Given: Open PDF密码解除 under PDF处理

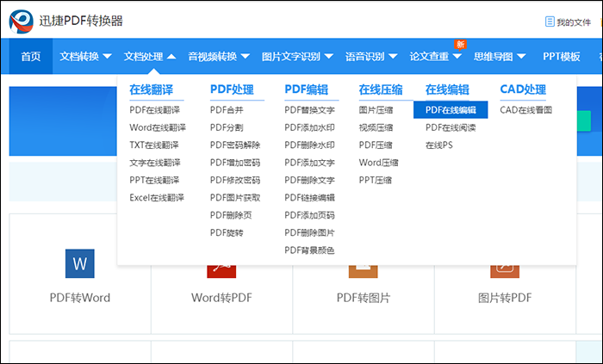Looking at the screenshot, I should 235,145.
